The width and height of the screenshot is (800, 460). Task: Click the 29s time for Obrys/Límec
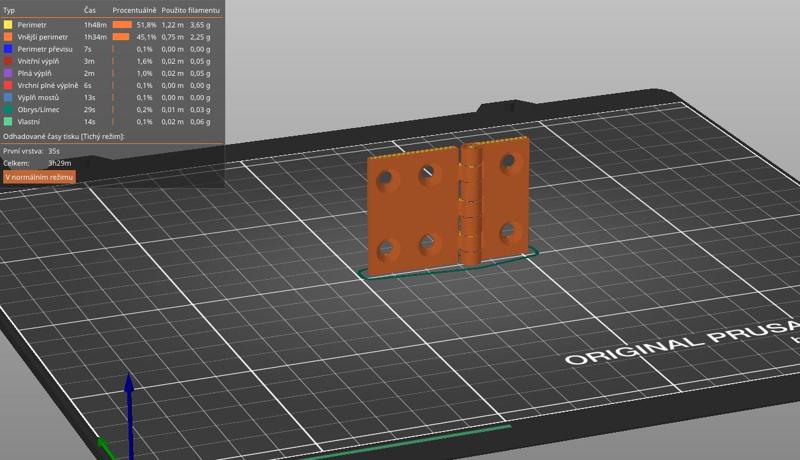point(90,110)
